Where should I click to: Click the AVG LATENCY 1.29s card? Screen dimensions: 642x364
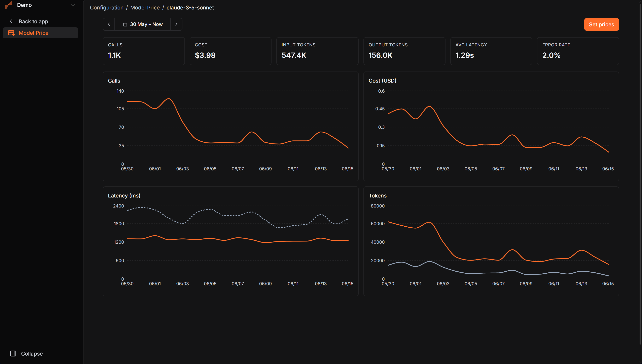coord(491,51)
